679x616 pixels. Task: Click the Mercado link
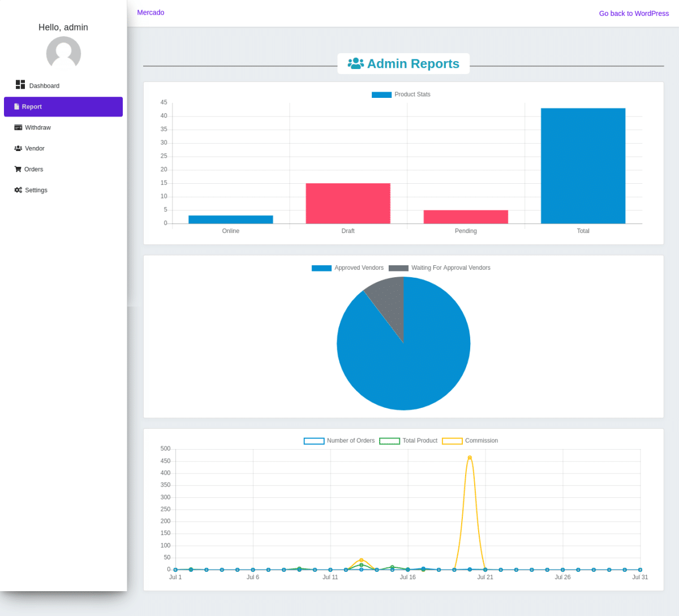(x=151, y=12)
